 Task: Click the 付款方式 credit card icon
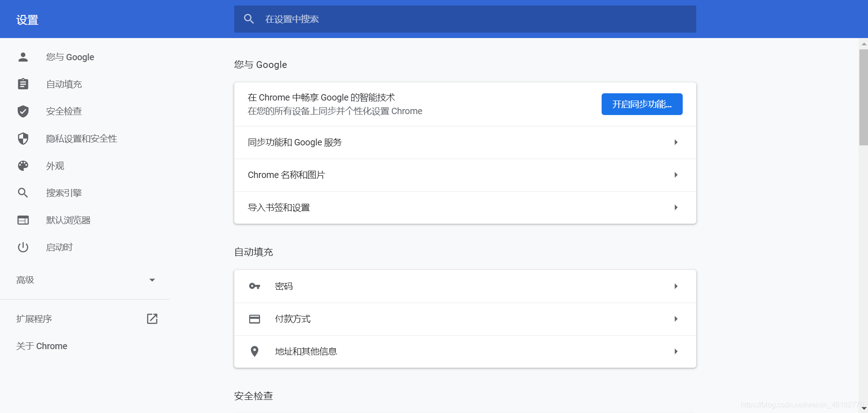[255, 319]
